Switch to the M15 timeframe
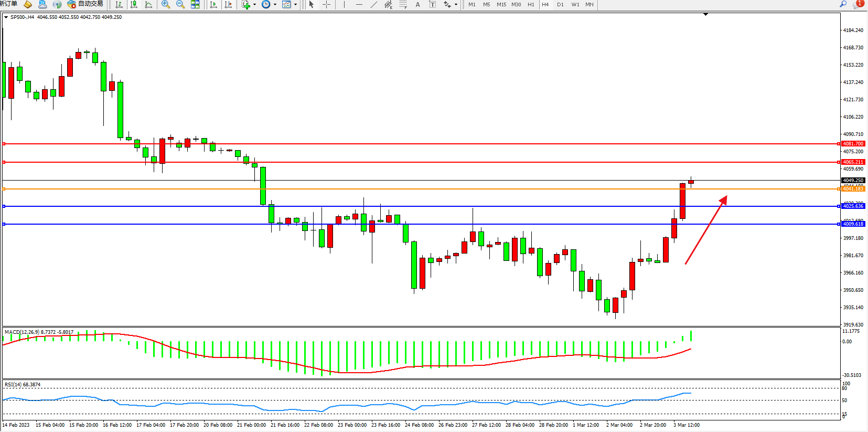The width and height of the screenshot is (868, 432). pos(501,4)
